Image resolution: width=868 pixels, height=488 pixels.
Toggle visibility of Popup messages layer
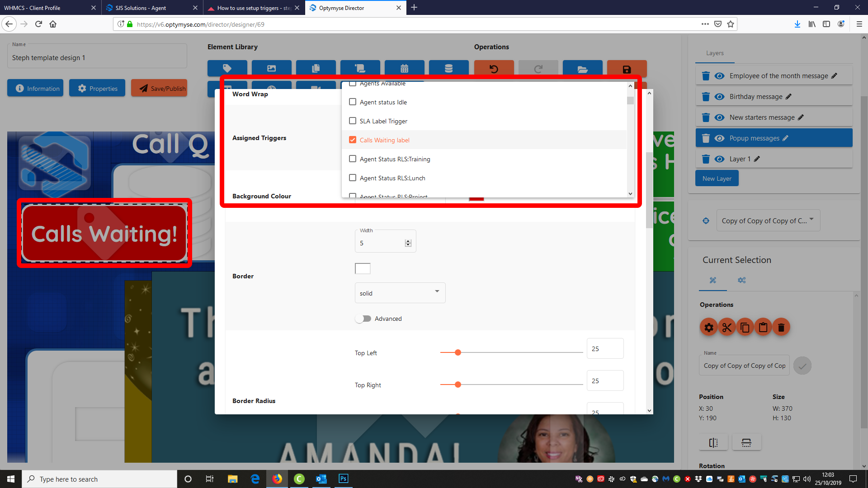click(720, 138)
